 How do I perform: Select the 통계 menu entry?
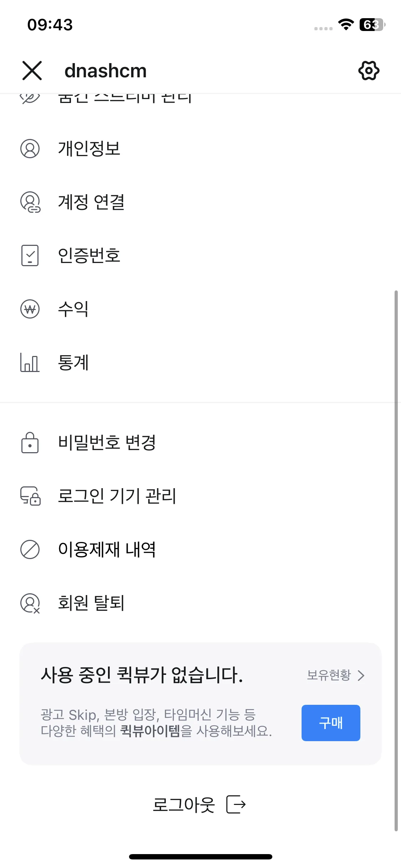coord(200,362)
